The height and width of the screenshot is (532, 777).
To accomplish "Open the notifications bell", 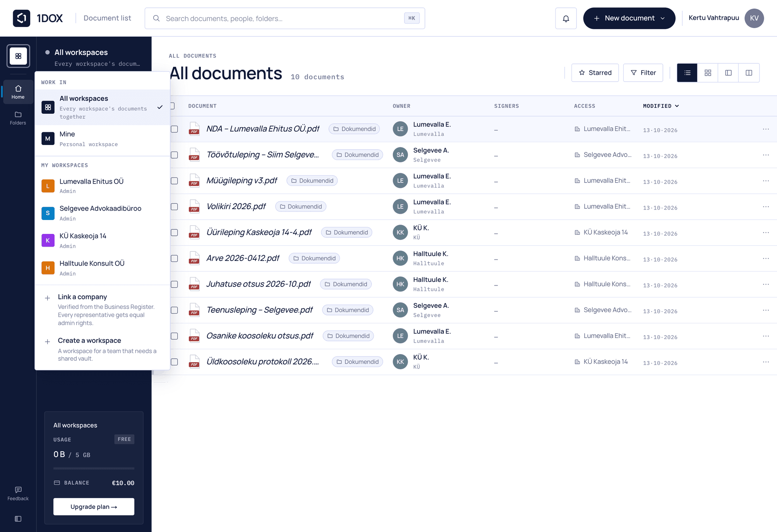I will point(566,18).
